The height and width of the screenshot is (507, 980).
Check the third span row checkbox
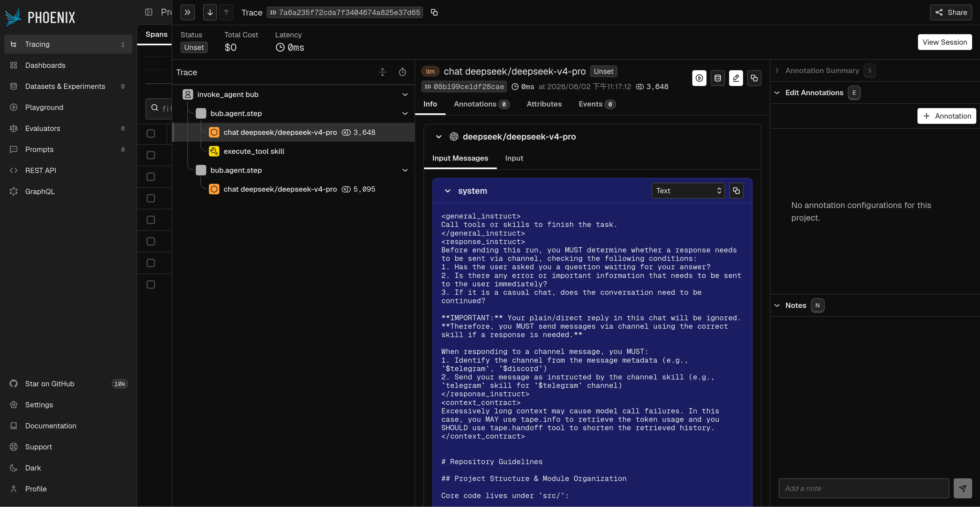[151, 177]
